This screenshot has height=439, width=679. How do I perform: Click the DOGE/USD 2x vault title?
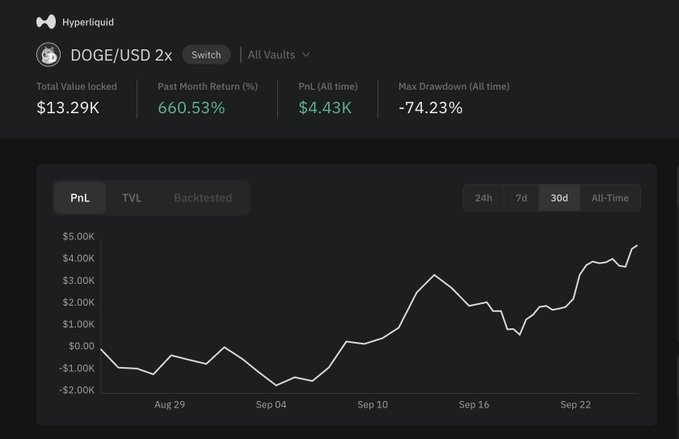coord(119,55)
